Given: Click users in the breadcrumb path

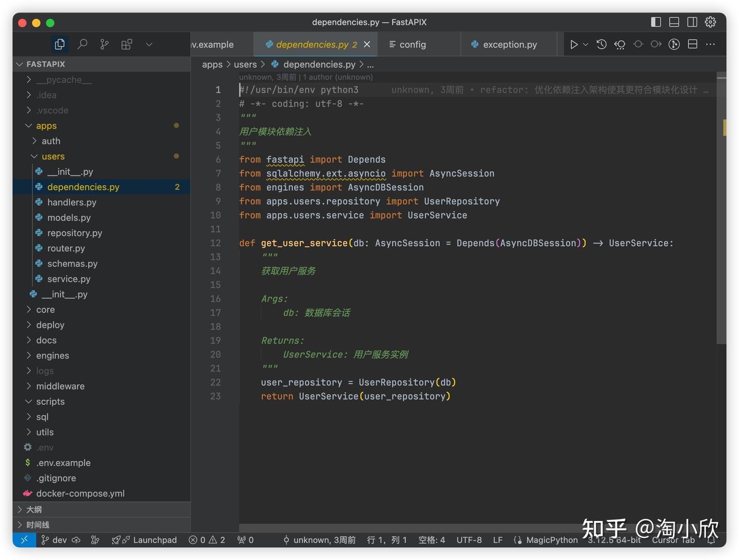Looking at the screenshot, I should click(x=245, y=64).
